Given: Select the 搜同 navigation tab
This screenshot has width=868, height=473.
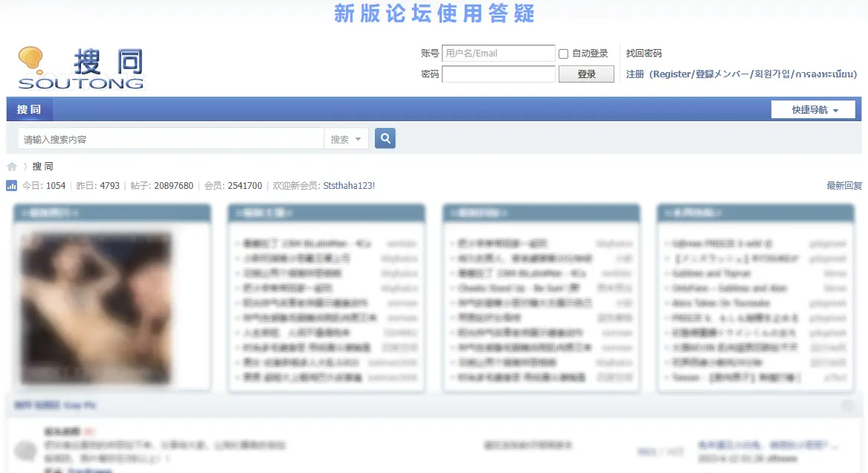Looking at the screenshot, I should click(29, 110).
